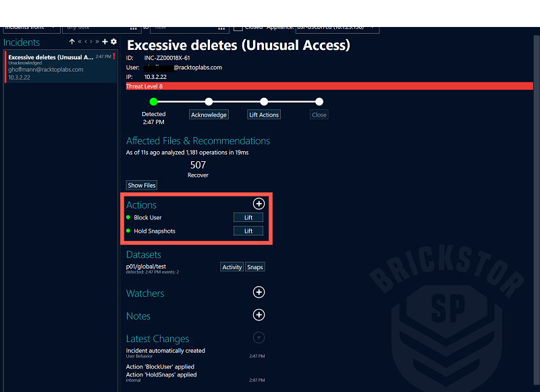Open dataset Activity view

pyautogui.click(x=232, y=267)
